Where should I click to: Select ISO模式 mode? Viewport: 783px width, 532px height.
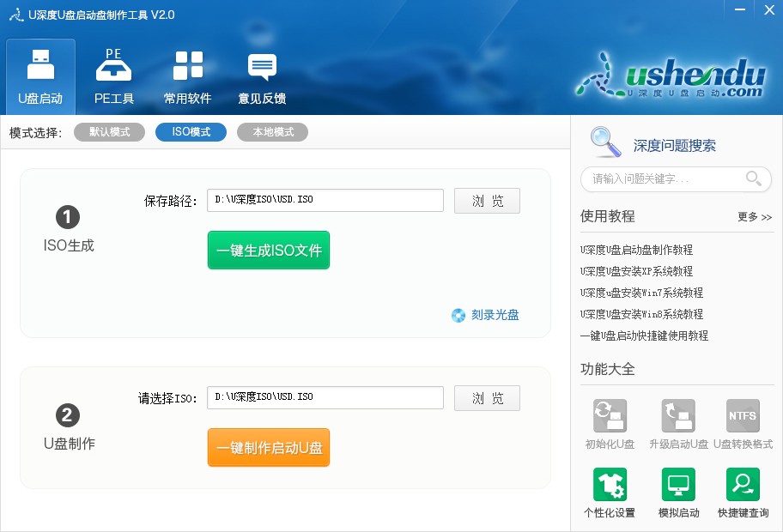(191, 132)
